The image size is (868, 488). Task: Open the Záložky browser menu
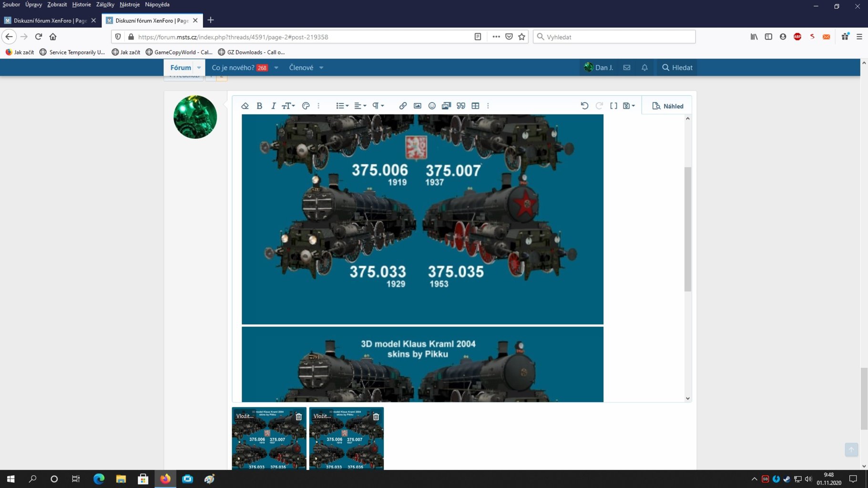tap(105, 4)
